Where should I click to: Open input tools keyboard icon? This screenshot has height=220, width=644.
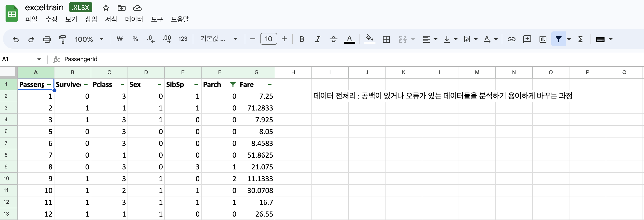click(x=600, y=39)
